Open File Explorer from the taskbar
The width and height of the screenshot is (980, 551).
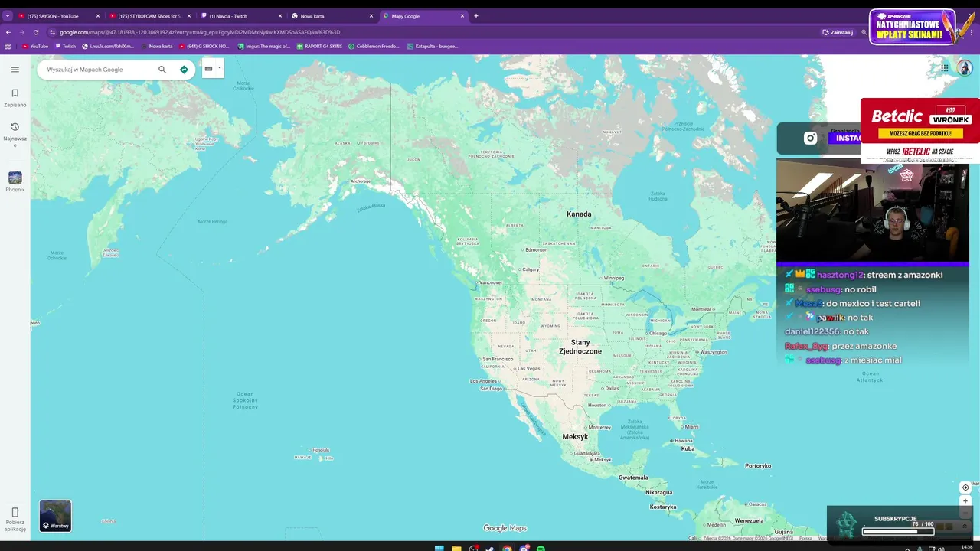tap(456, 548)
